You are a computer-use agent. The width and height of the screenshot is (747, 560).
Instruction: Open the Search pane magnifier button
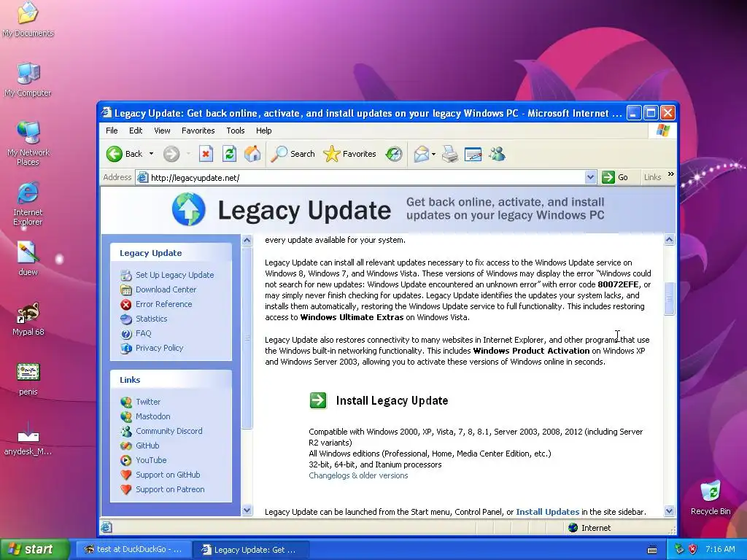293,154
